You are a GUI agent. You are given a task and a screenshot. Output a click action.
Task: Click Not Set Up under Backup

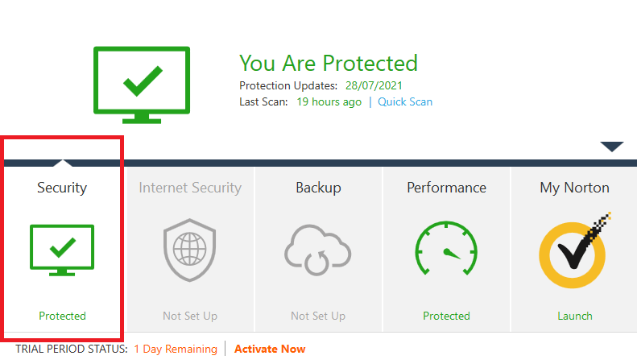tap(318, 316)
